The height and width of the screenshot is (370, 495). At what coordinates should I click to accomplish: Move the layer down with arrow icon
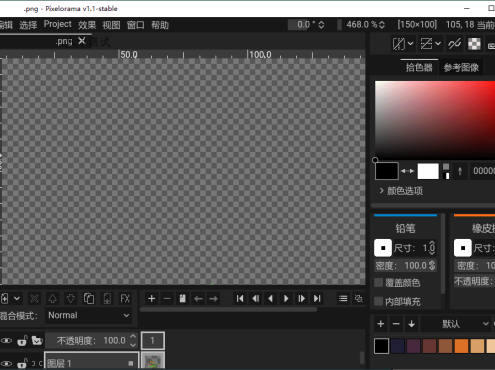coord(71,299)
